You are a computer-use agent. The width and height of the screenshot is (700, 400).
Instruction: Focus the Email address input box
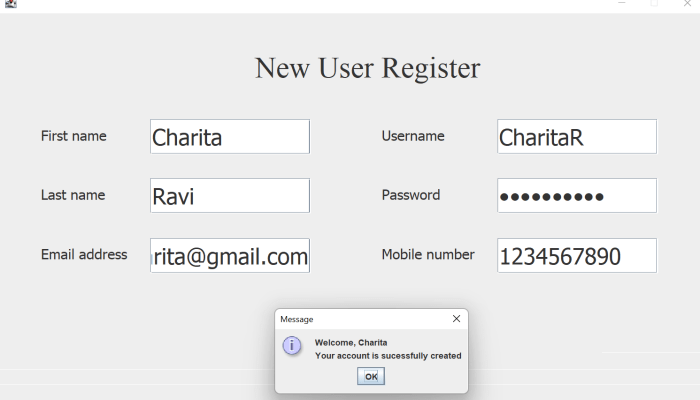point(230,256)
